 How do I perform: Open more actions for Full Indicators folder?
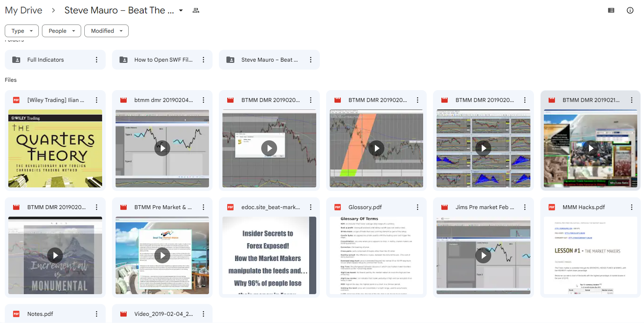[97, 60]
